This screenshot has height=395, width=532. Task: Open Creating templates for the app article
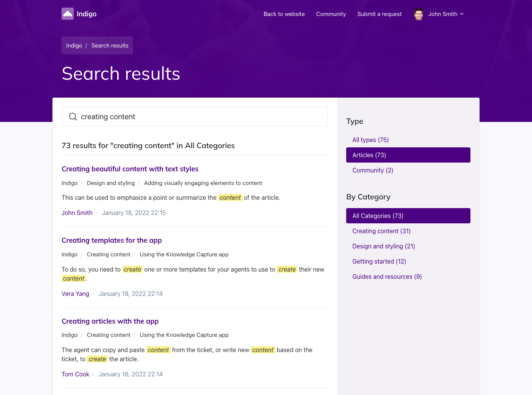pyautogui.click(x=112, y=240)
